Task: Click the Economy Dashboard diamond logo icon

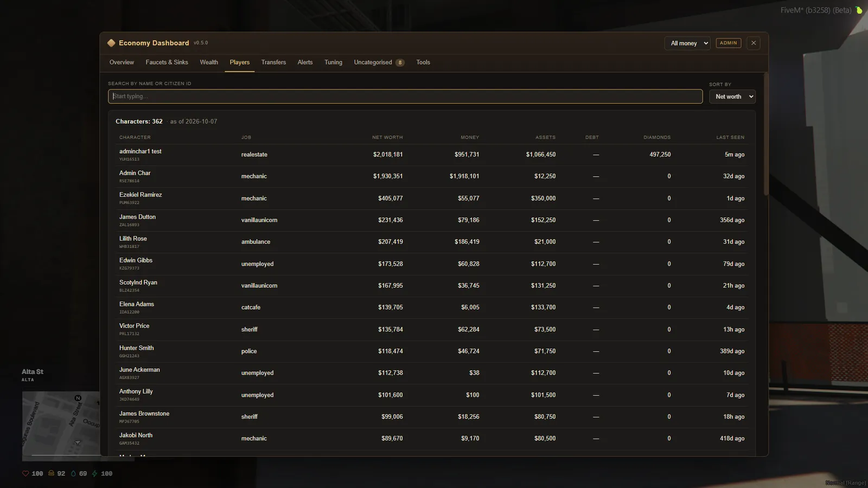Action: pyautogui.click(x=111, y=43)
